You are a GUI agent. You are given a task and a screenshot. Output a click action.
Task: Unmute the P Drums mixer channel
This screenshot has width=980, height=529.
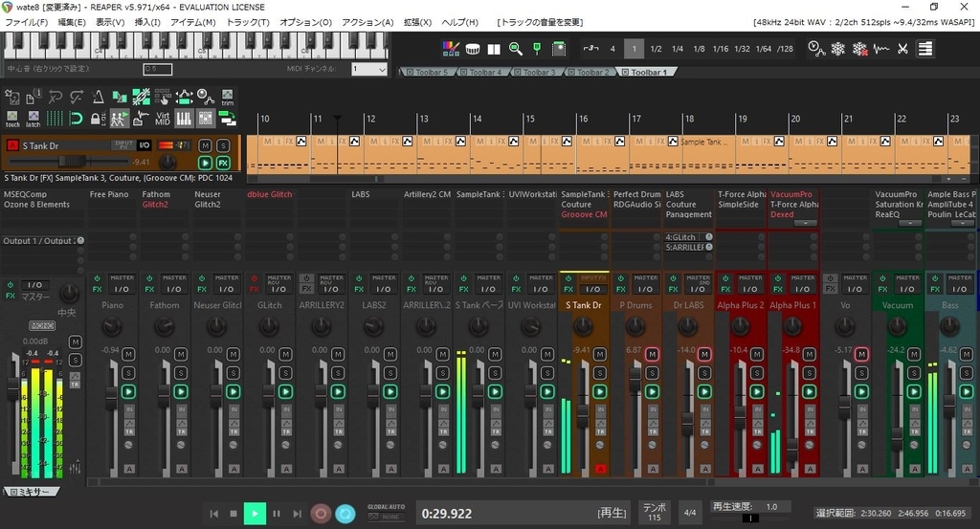(652, 354)
